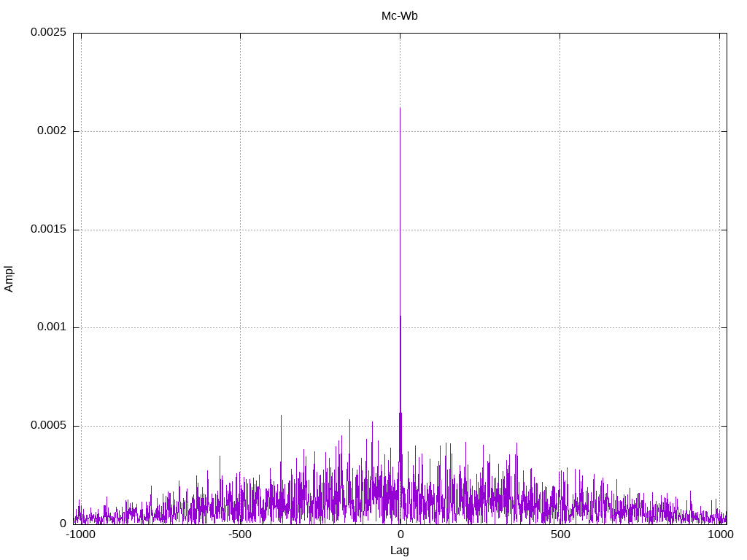This screenshot has width=747, height=560.
Task: Click the 0.0025 y-axis tick label
Action: pos(48,33)
